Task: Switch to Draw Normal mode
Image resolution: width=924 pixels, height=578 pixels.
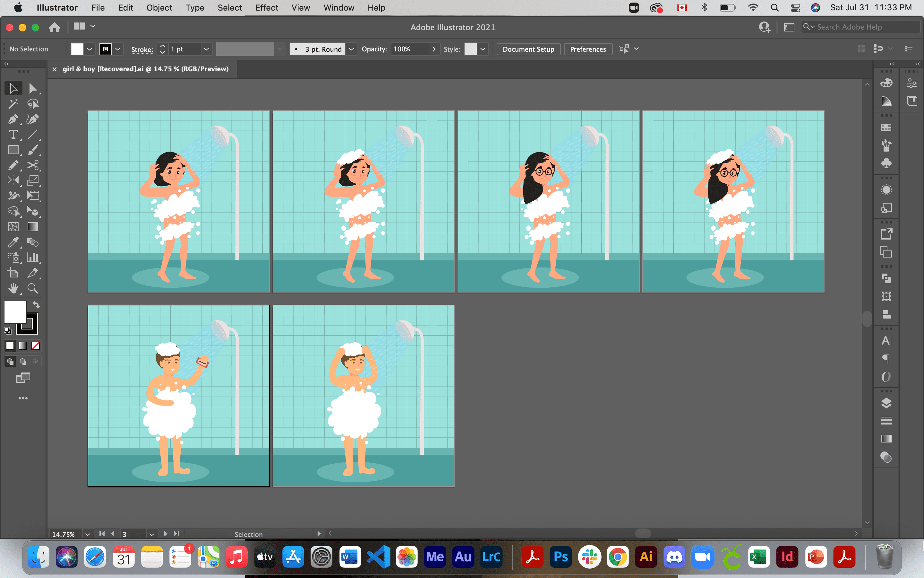Action: (x=10, y=361)
